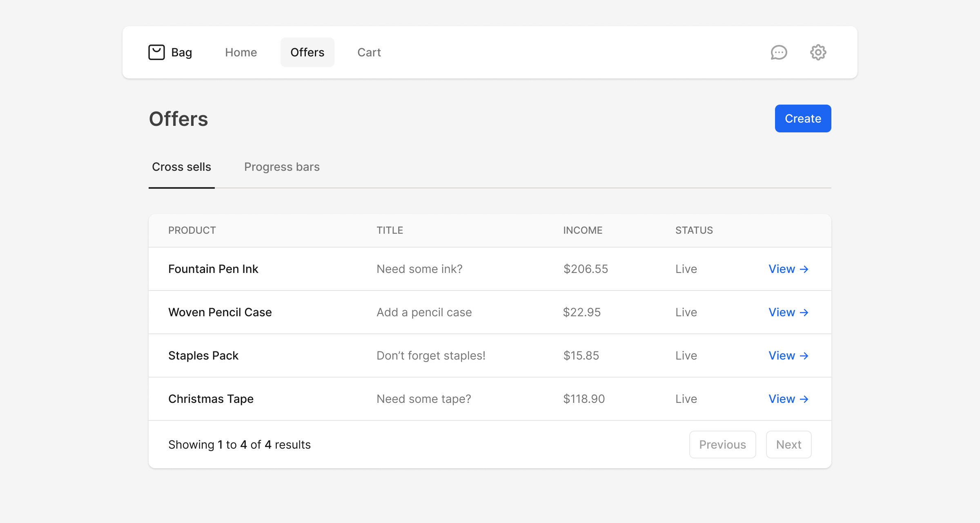
Task: Open the chat messages icon
Action: 779,52
